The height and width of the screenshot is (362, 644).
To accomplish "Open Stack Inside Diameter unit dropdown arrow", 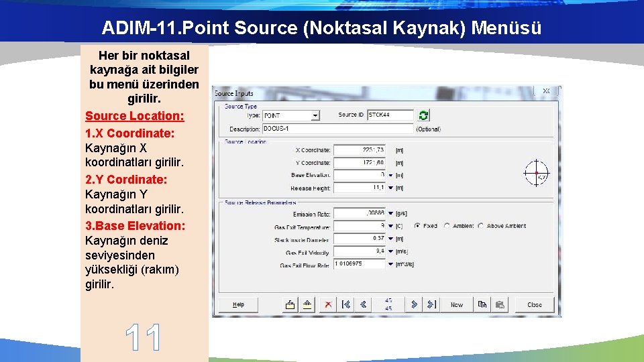I will point(390,239).
